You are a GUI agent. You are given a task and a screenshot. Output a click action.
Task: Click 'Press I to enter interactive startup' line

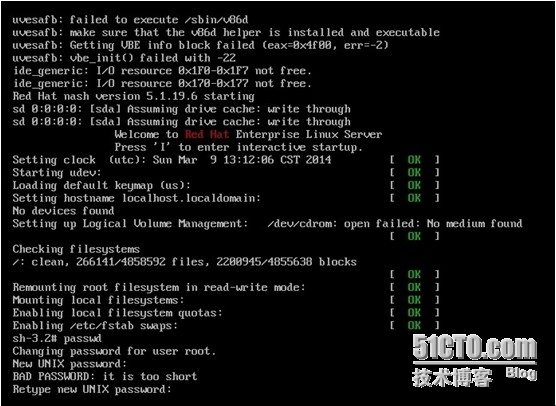point(239,148)
